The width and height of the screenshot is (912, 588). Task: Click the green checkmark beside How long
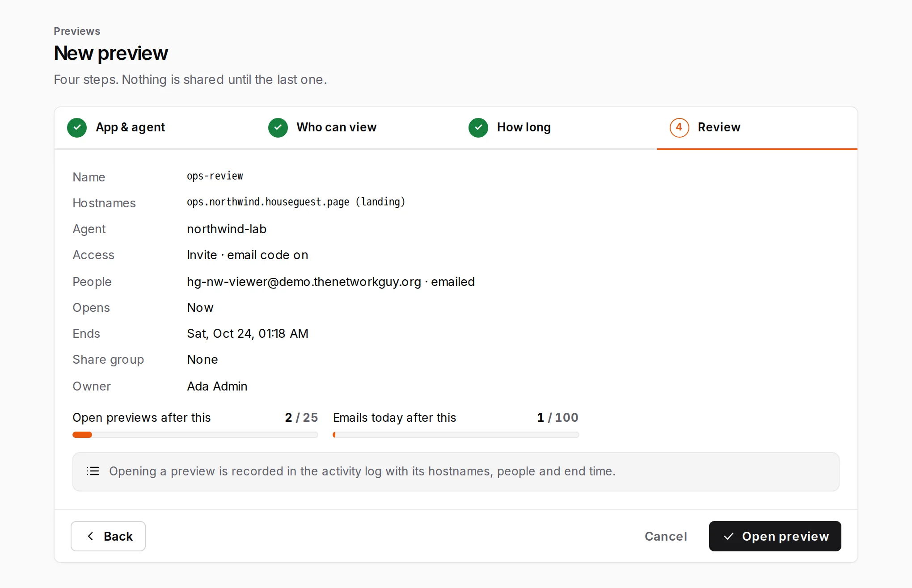[x=478, y=128]
